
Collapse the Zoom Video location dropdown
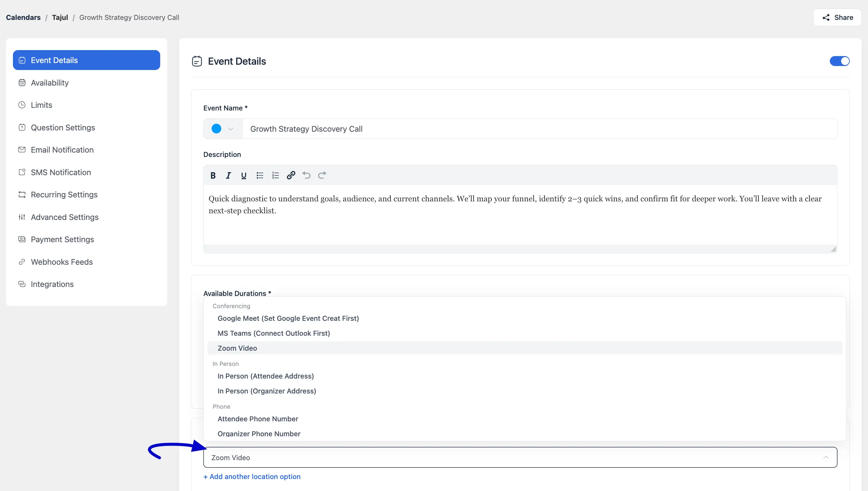(826, 457)
